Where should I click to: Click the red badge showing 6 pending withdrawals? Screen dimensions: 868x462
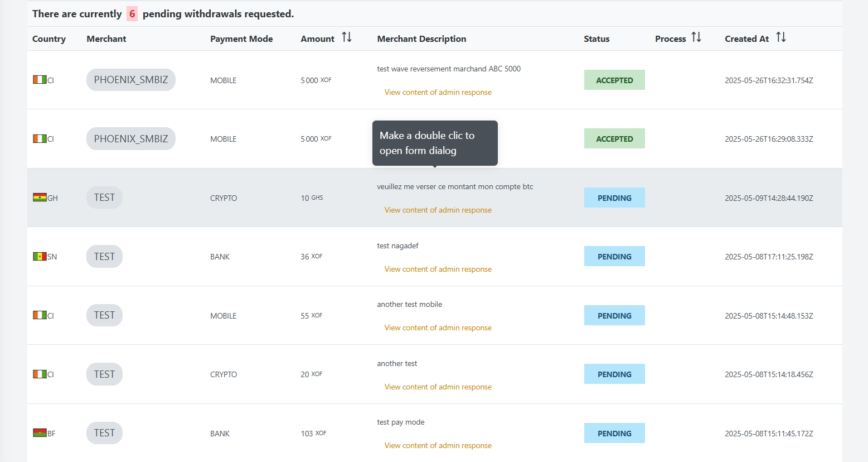coord(132,13)
